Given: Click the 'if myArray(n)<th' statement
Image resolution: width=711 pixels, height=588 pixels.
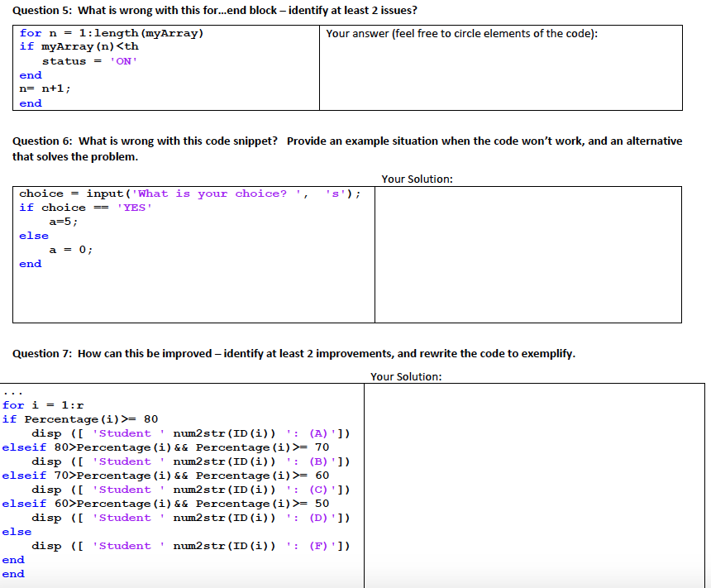Looking at the screenshot, I should [x=79, y=47].
